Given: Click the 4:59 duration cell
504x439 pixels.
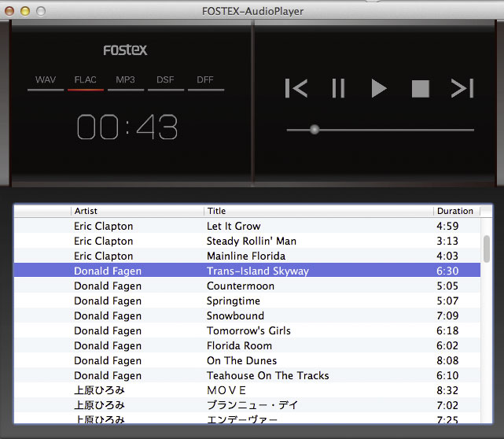Looking at the screenshot, I should (x=447, y=226).
